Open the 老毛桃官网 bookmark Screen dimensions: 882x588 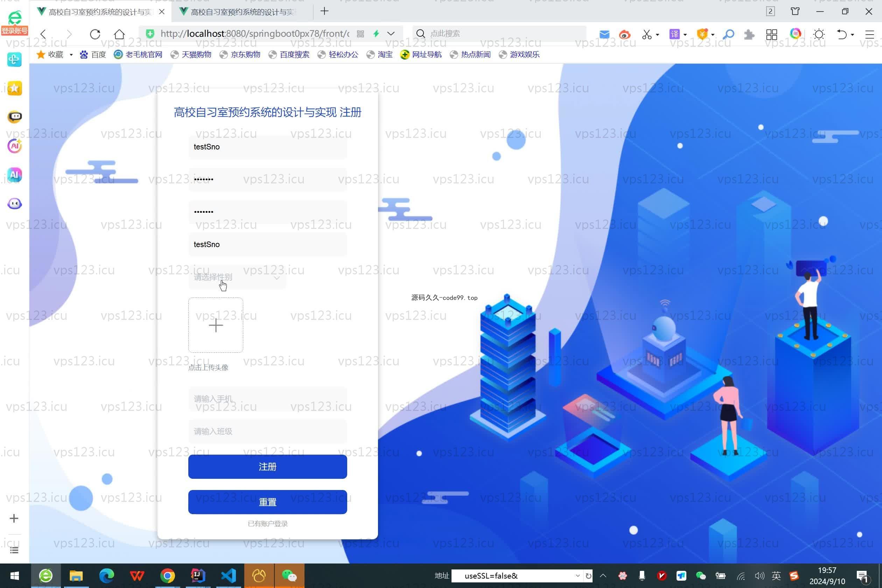(138, 55)
